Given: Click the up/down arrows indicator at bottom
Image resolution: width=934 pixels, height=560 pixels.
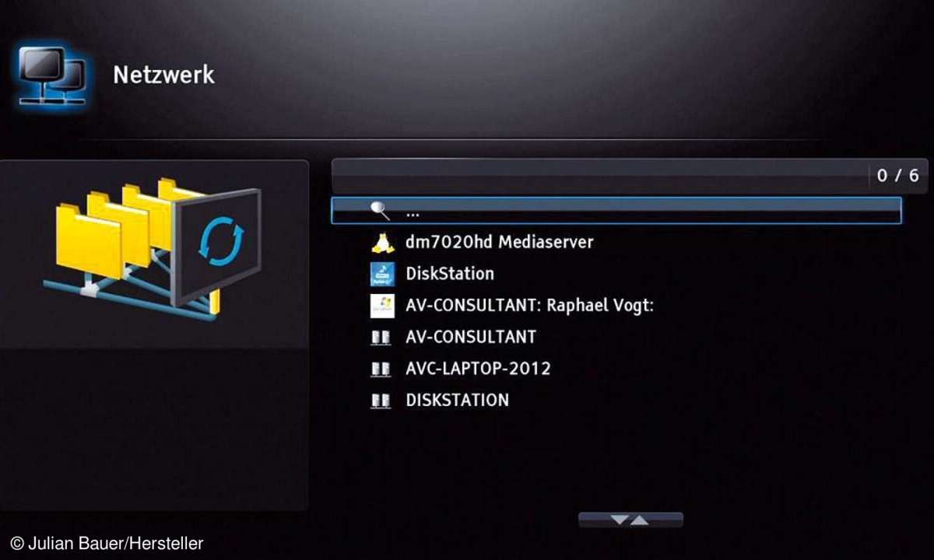Looking at the screenshot, I should [x=630, y=520].
